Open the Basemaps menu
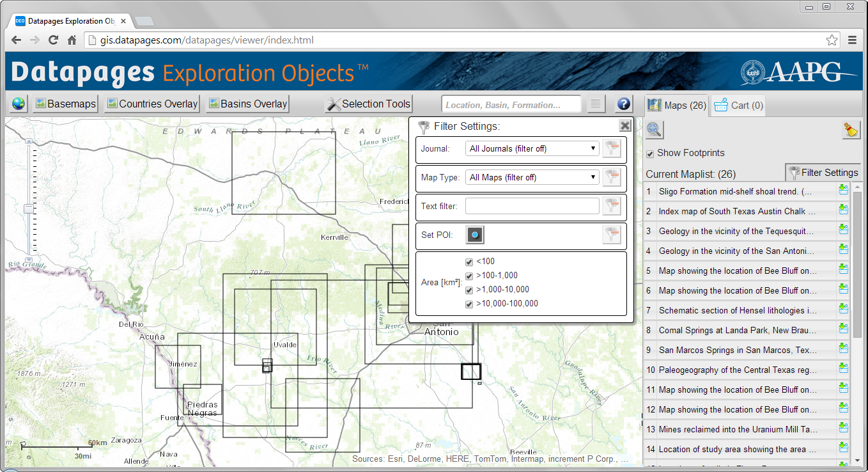The width and height of the screenshot is (868, 472). (66, 104)
